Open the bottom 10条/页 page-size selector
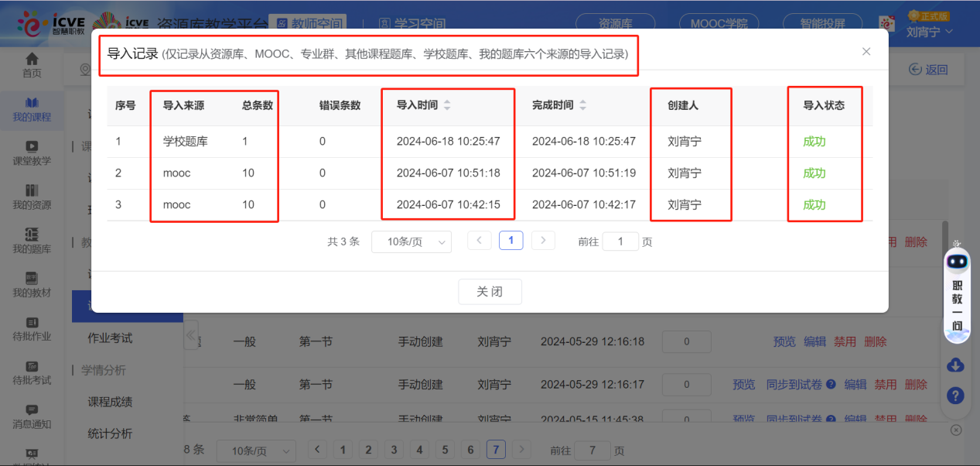The image size is (980, 466). coord(256,449)
